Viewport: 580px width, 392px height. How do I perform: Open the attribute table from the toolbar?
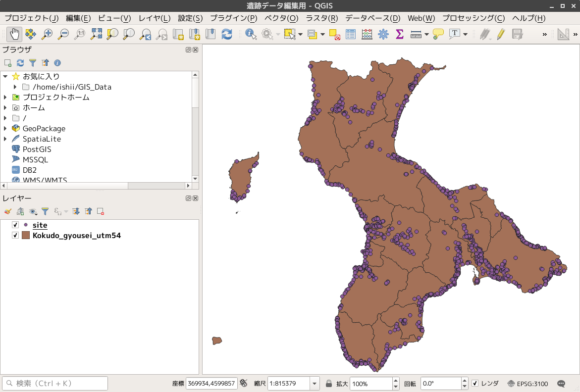(x=351, y=34)
